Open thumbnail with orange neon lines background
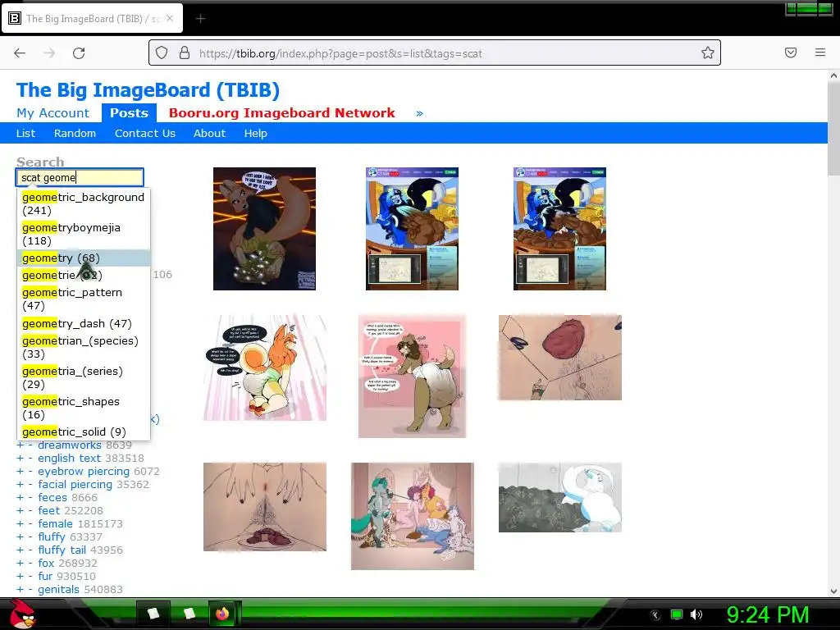840x630 pixels. coord(265,229)
